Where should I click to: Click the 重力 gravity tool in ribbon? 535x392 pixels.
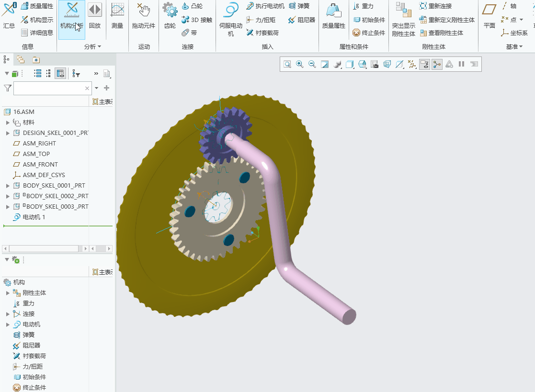coord(364,6)
